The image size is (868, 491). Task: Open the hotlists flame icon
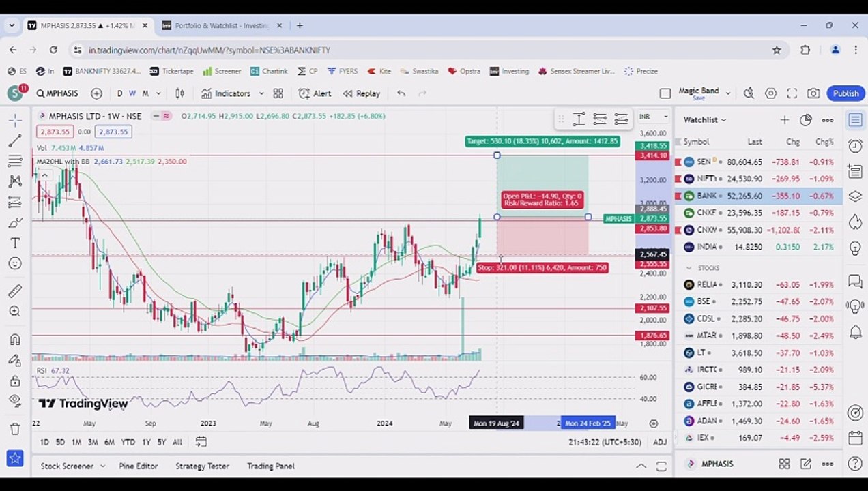855,222
